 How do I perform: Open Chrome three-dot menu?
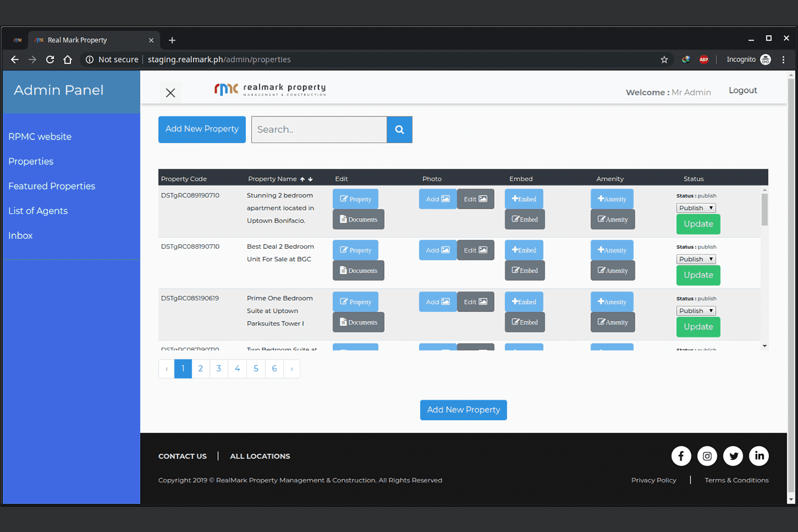(783, 59)
